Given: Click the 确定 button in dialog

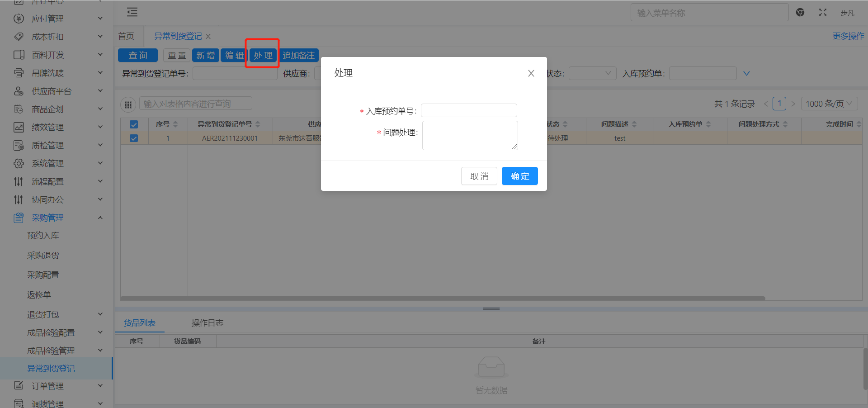Looking at the screenshot, I should [x=519, y=176].
